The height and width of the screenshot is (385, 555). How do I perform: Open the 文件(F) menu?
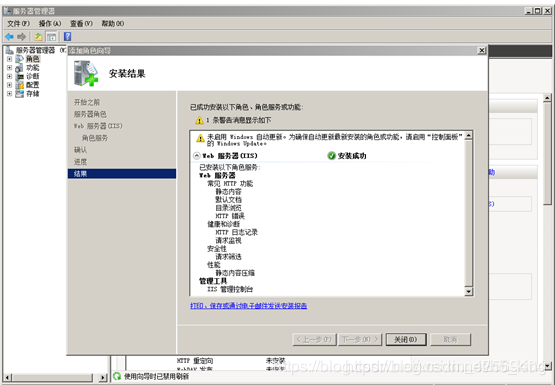(18, 23)
